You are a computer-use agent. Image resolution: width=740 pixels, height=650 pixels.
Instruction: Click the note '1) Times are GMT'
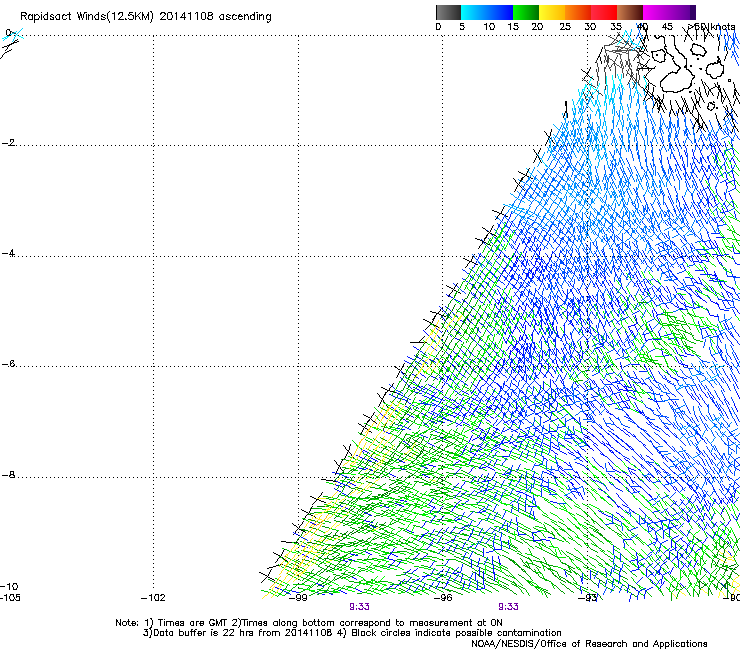coord(186,623)
